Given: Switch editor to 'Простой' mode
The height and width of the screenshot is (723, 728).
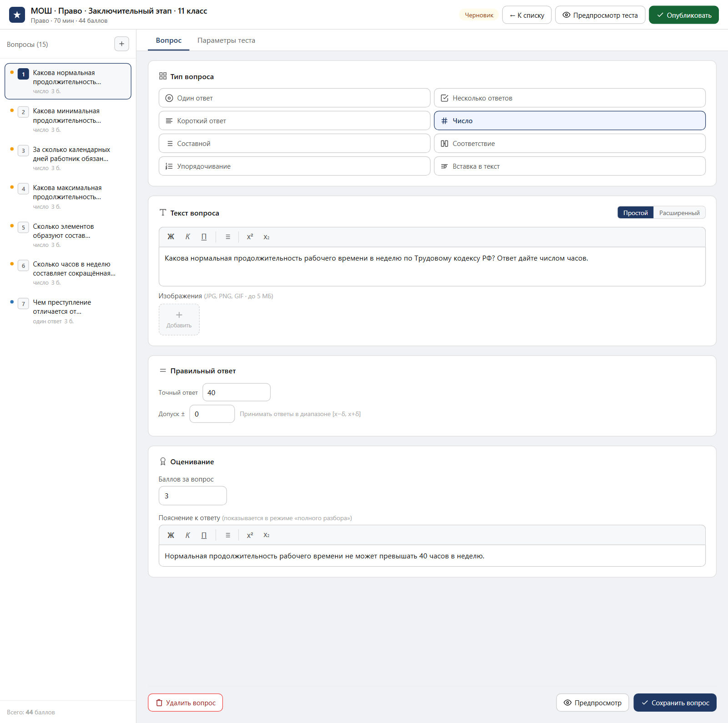Looking at the screenshot, I should tap(636, 213).
